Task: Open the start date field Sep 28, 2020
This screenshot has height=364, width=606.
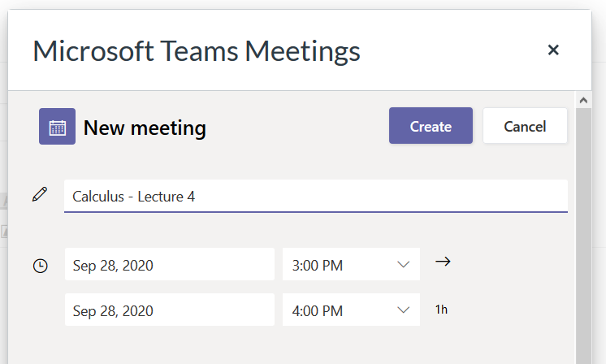Action: coord(170,264)
